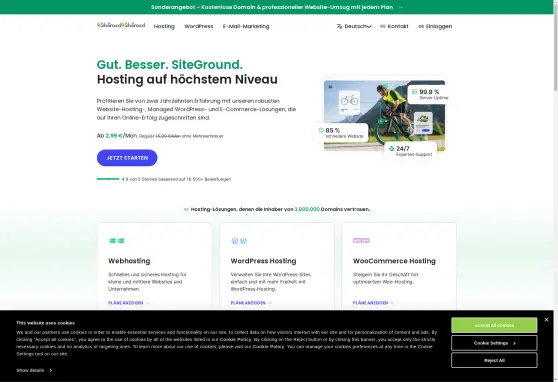Click the WooCommerce Hosting heading
Image resolution: width=558 pixels, height=382 pixels.
394,261
